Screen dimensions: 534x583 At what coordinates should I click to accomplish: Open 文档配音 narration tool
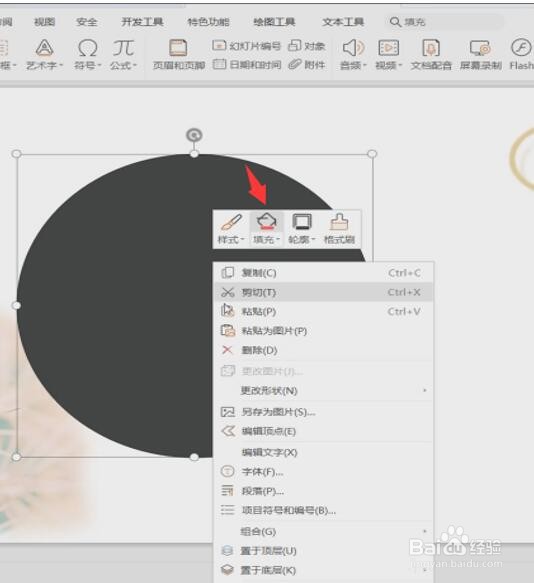[431, 54]
